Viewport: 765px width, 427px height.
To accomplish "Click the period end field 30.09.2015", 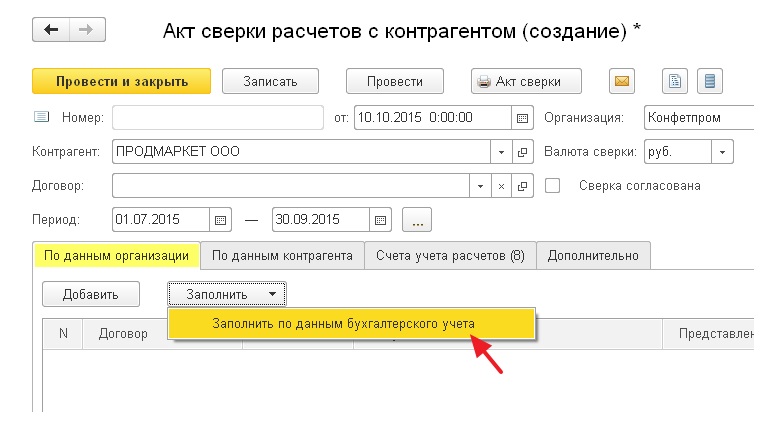I will point(321,220).
